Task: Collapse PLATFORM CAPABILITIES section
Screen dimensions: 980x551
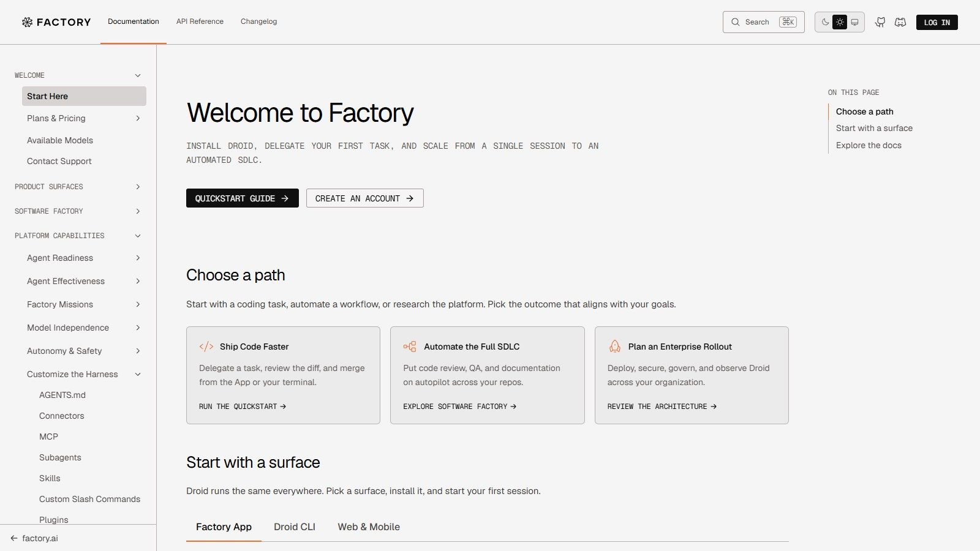Action: 78,236
